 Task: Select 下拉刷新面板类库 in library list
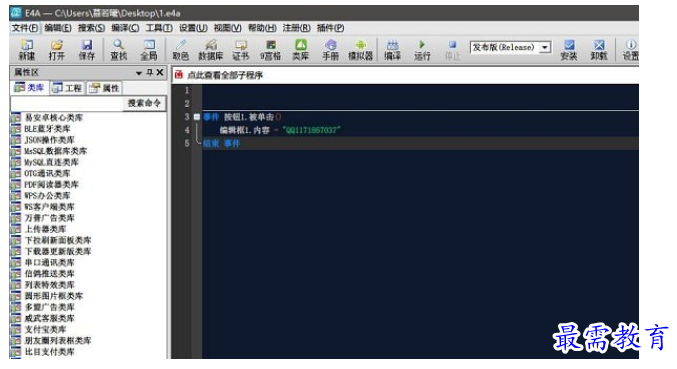click(x=58, y=240)
